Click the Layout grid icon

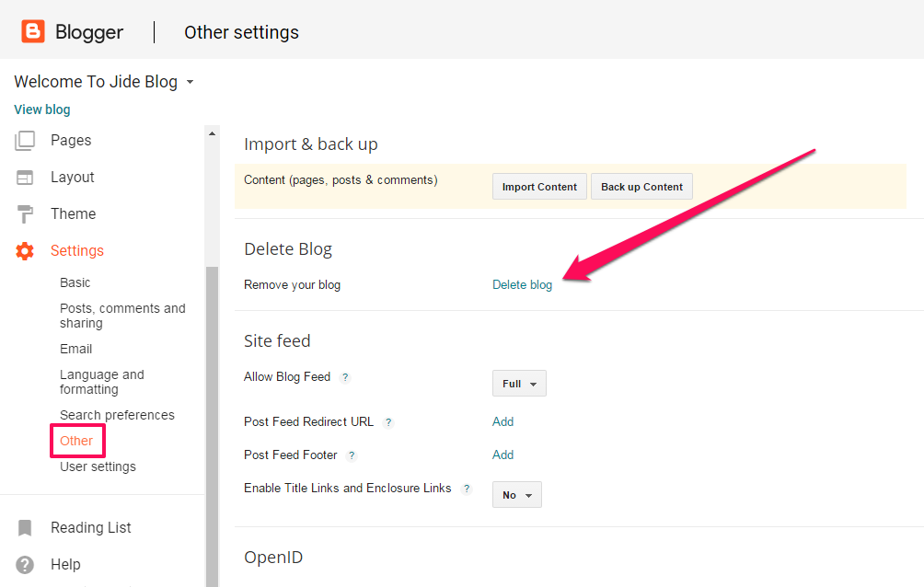pos(25,178)
